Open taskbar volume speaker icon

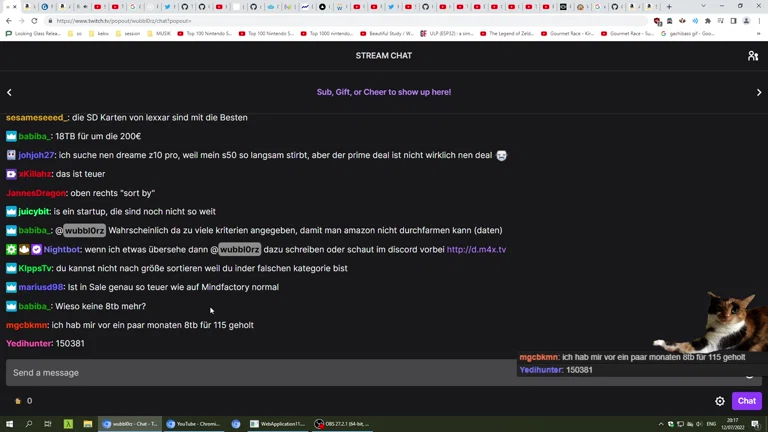[x=699, y=424]
